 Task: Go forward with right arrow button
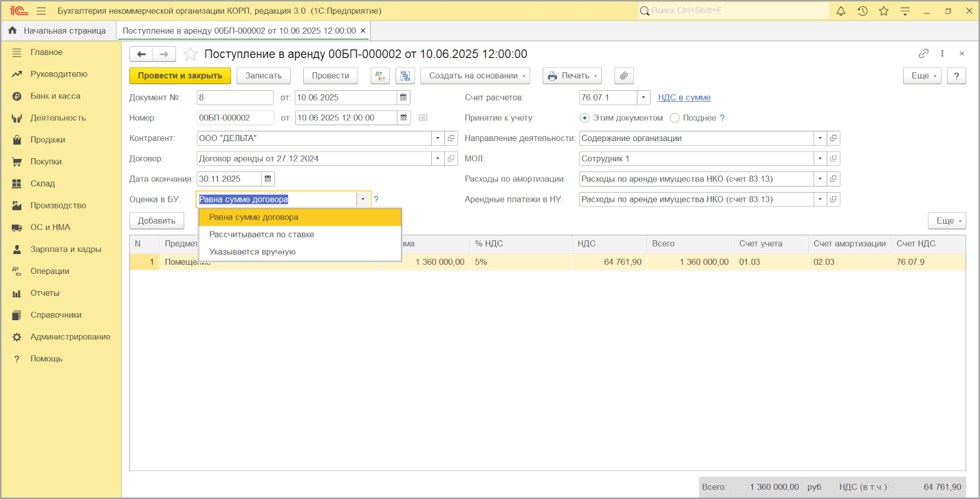coord(164,54)
